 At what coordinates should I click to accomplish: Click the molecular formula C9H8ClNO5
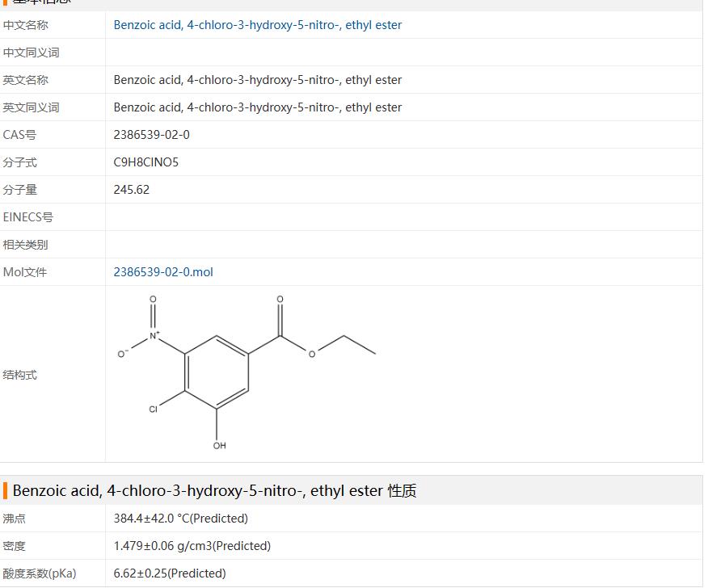(146, 162)
